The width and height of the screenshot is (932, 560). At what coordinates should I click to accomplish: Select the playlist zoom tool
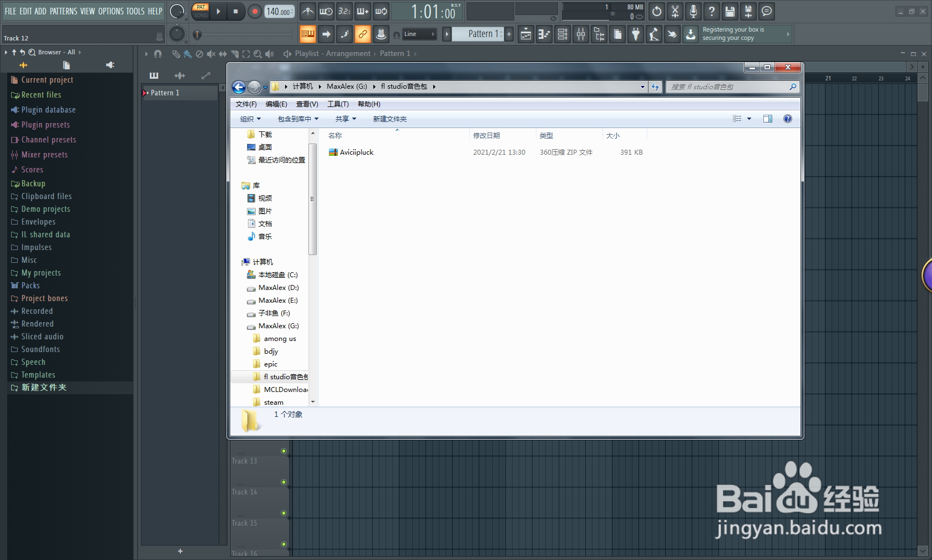click(257, 54)
